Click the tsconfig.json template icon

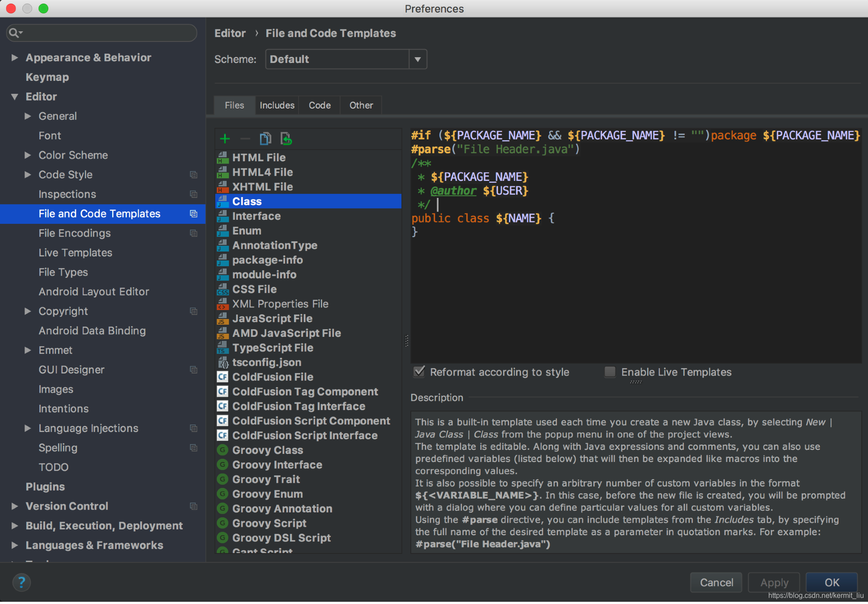223,362
